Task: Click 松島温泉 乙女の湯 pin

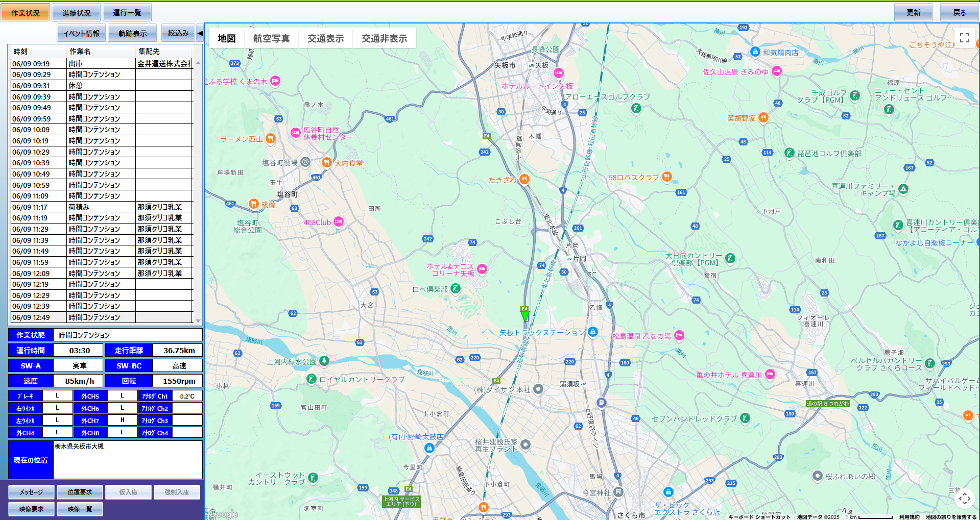Action: pyautogui.click(x=679, y=335)
